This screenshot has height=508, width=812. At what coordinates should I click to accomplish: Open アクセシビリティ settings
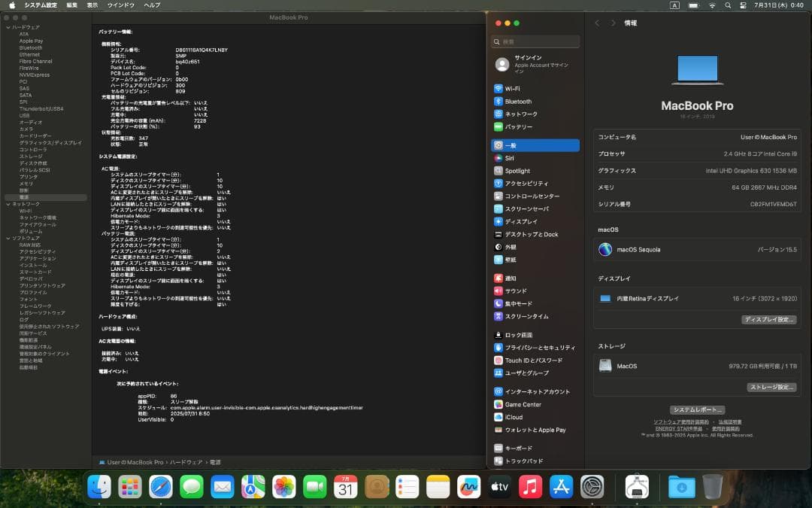(x=526, y=183)
